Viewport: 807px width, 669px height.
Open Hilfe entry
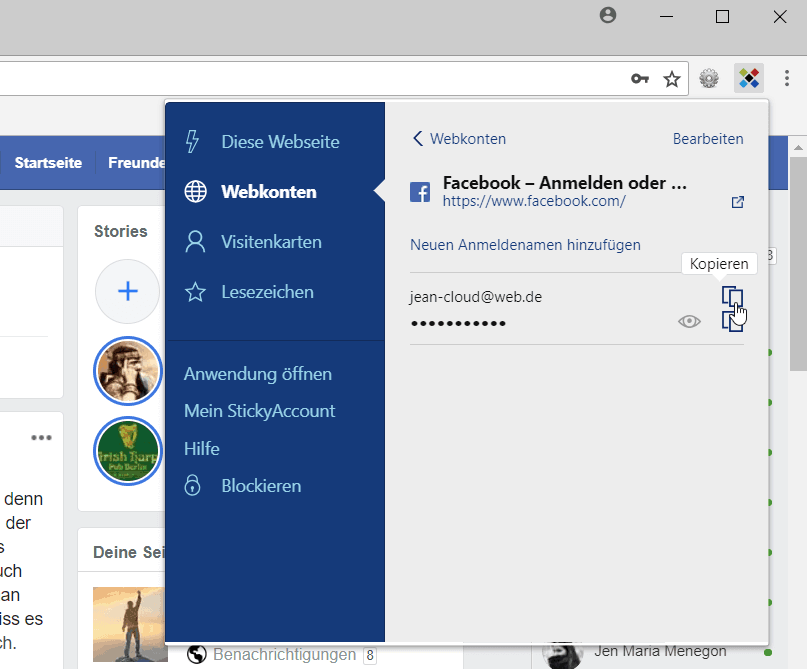tap(202, 448)
